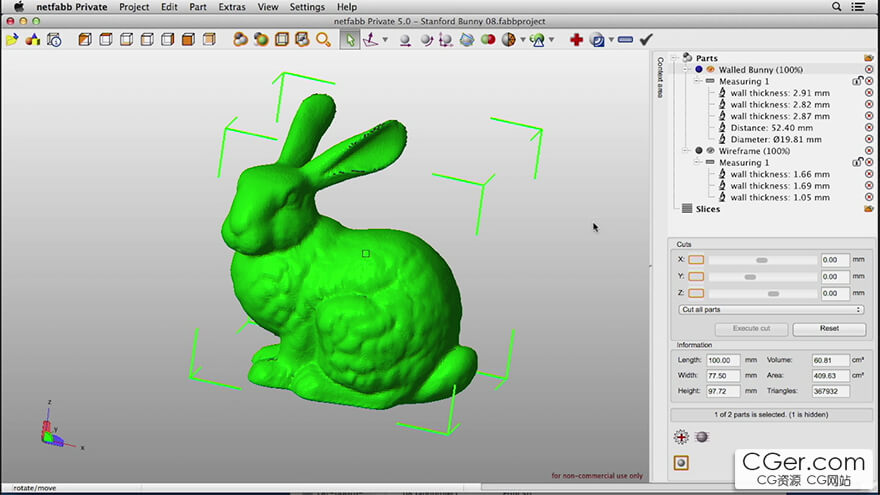This screenshot has width=880, height=495.
Task: Open macOS Spotlight search icon
Action: tap(836, 7)
